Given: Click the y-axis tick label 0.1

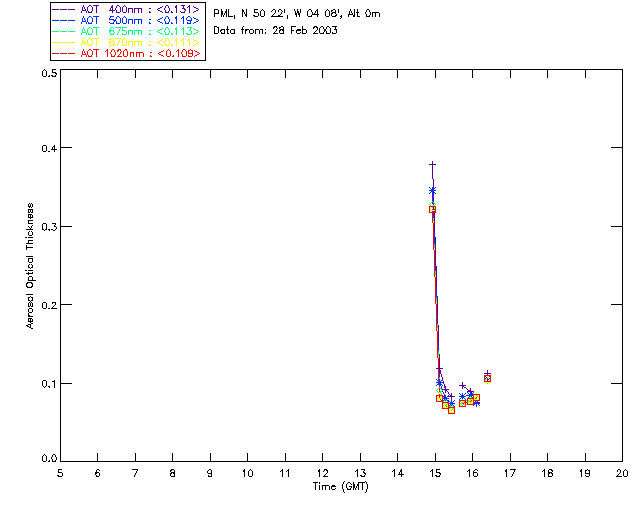Looking at the screenshot, I should coord(49,383).
